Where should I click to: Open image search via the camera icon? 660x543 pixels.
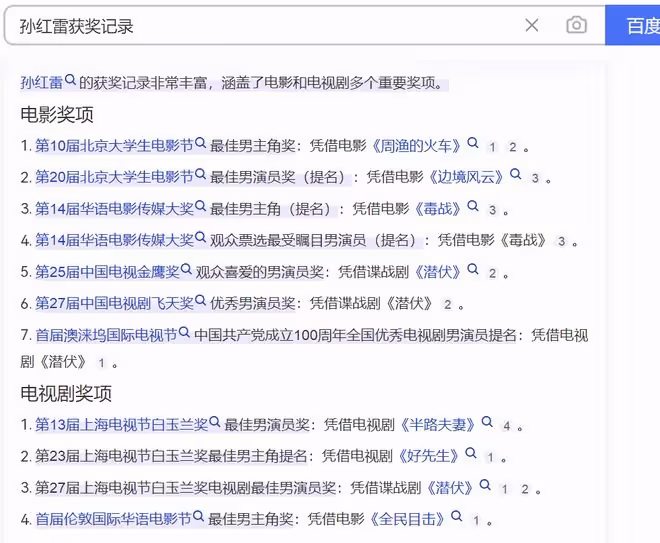pos(576,25)
